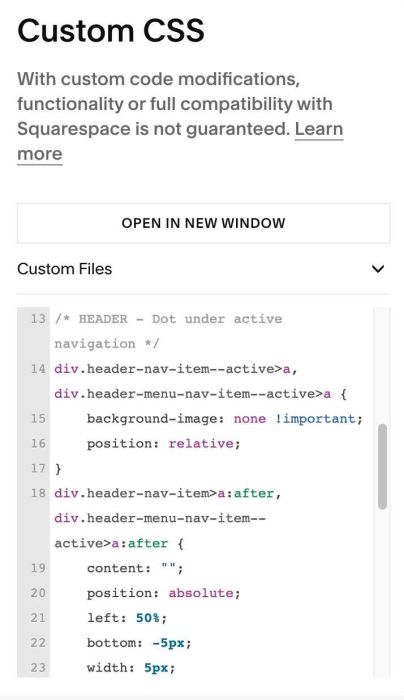Click line number 13 in gutter
The width and height of the screenshot is (404, 700).
pyautogui.click(x=38, y=319)
